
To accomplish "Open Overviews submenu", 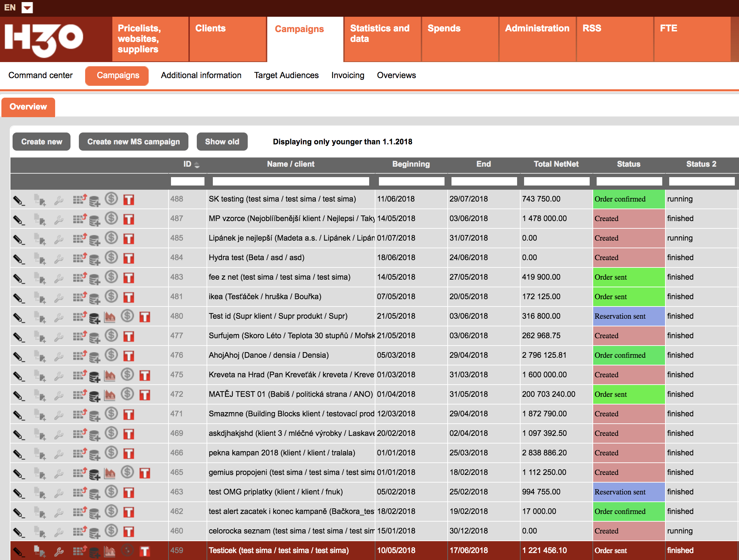I will click(x=396, y=75).
